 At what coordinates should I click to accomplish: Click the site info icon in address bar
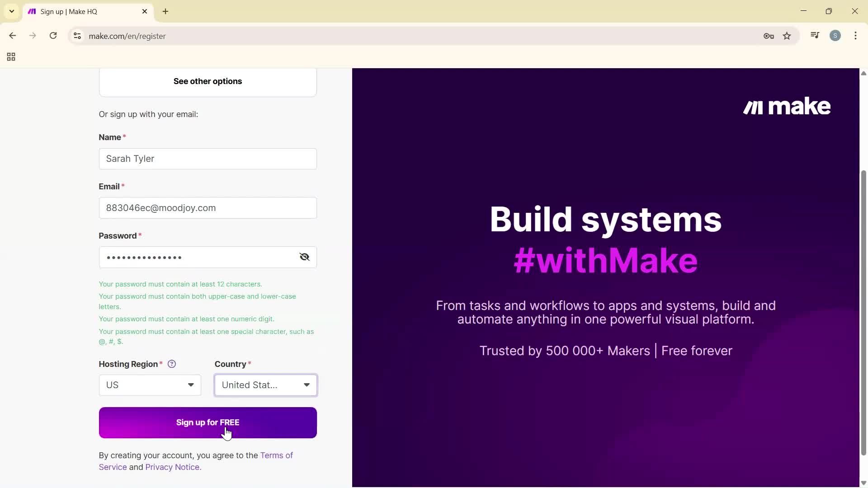click(77, 36)
